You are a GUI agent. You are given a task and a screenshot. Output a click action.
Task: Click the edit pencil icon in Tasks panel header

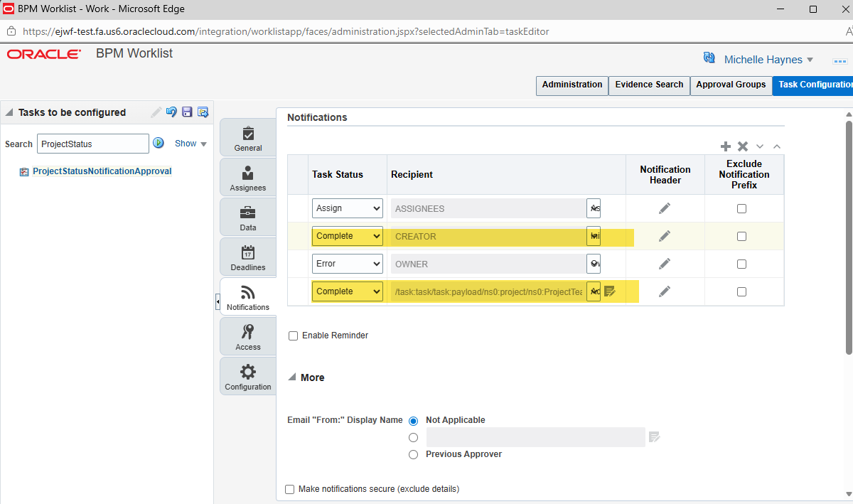[156, 112]
